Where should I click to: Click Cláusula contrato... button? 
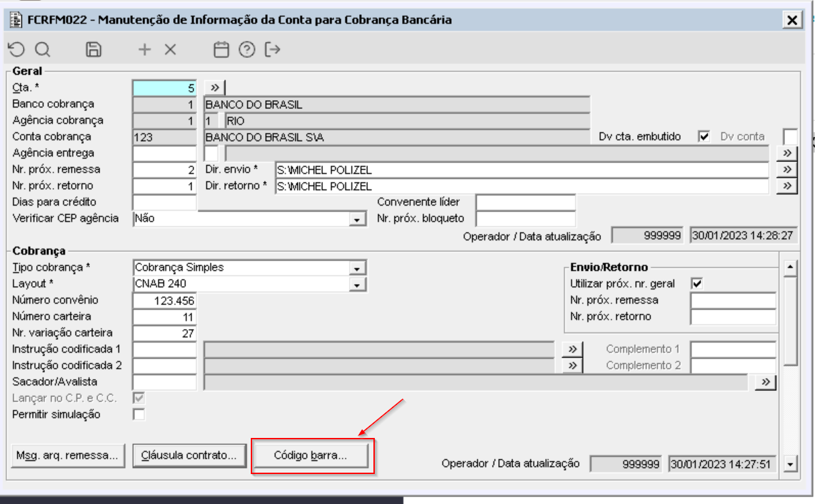[x=189, y=456]
